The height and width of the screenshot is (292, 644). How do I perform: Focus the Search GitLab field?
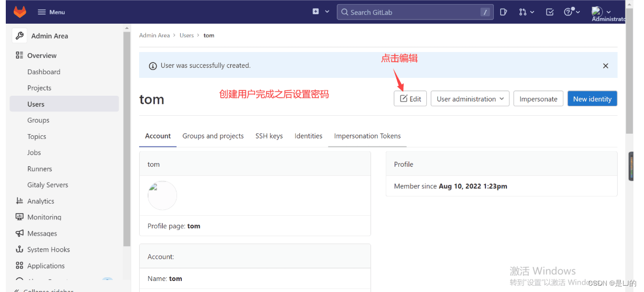coord(415,12)
